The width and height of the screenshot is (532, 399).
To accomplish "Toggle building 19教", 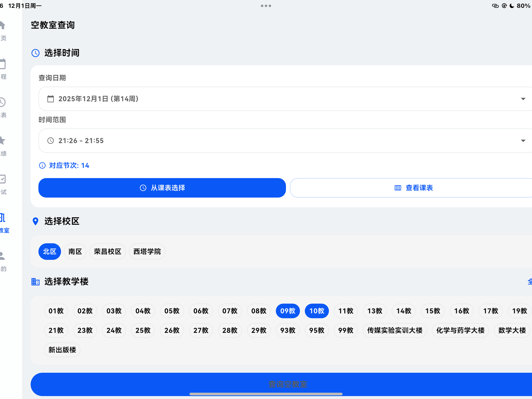I will point(520,311).
